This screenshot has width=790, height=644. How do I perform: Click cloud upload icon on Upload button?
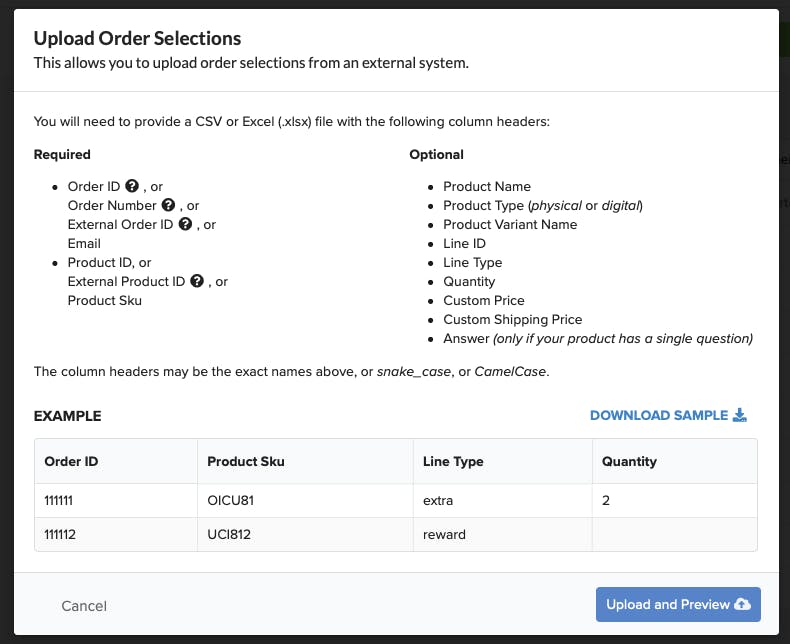tap(742, 604)
